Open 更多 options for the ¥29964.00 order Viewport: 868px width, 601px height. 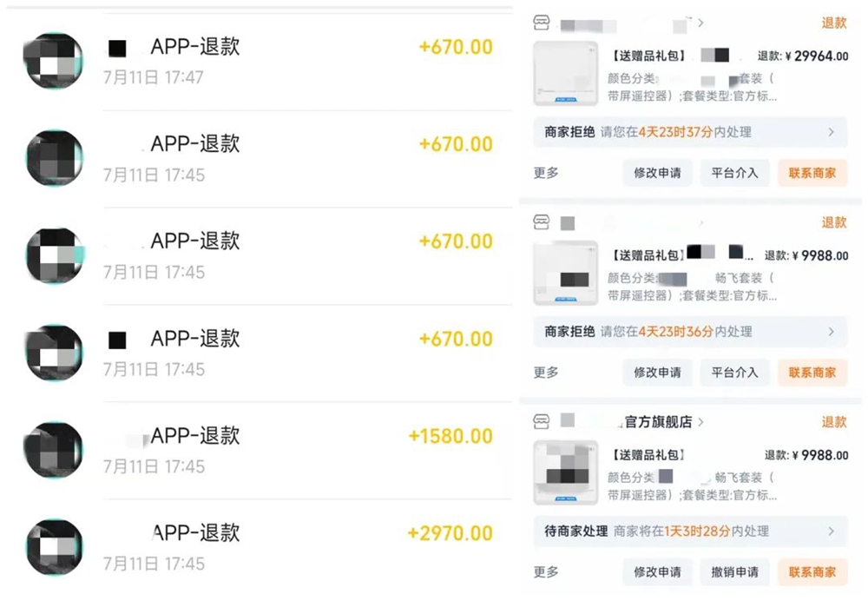[x=546, y=173]
